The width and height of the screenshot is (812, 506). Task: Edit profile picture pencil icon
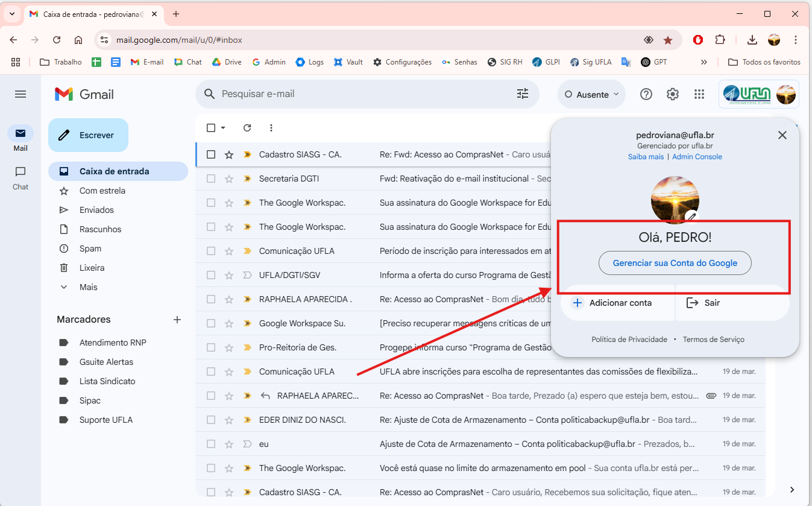pos(692,216)
